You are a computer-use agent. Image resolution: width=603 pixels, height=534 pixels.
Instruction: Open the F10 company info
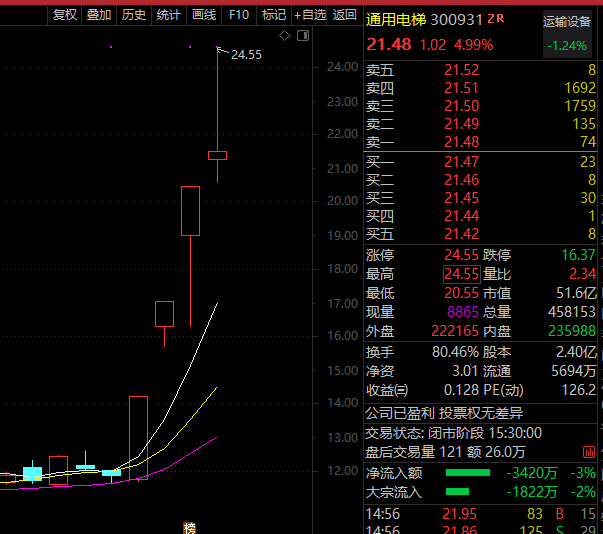[x=239, y=15]
